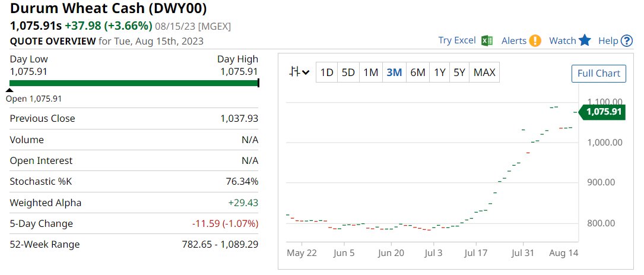
Task: Click the May 22 date axis label
Action: (302, 253)
